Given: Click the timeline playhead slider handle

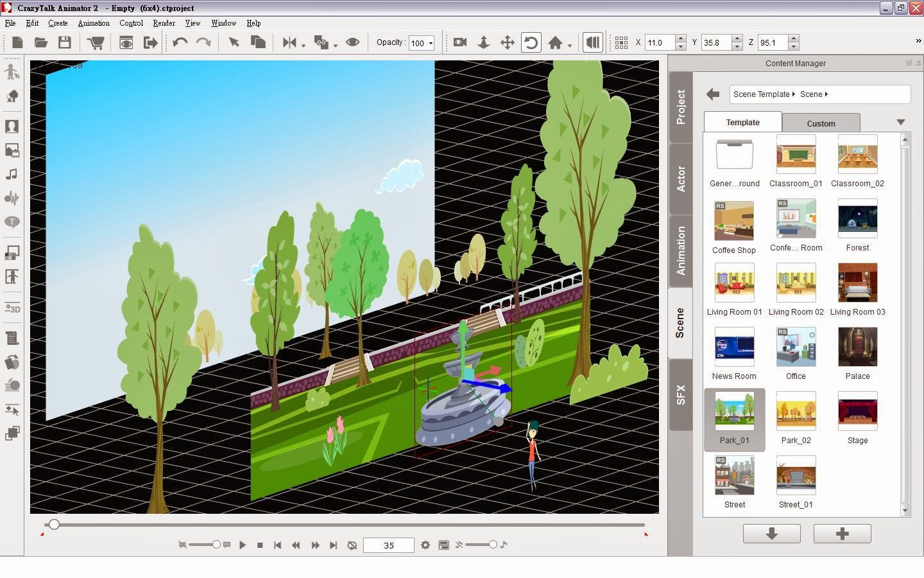Looking at the screenshot, I should [x=54, y=525].
